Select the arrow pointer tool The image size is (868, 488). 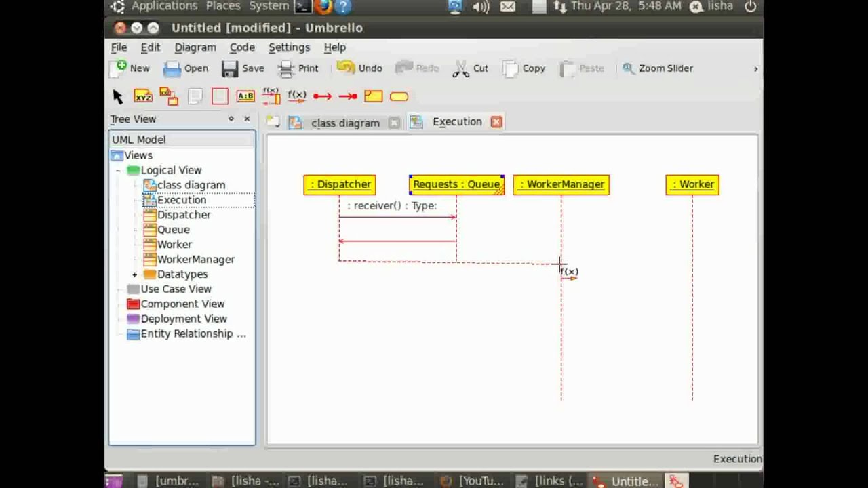[x=117, y=96]
